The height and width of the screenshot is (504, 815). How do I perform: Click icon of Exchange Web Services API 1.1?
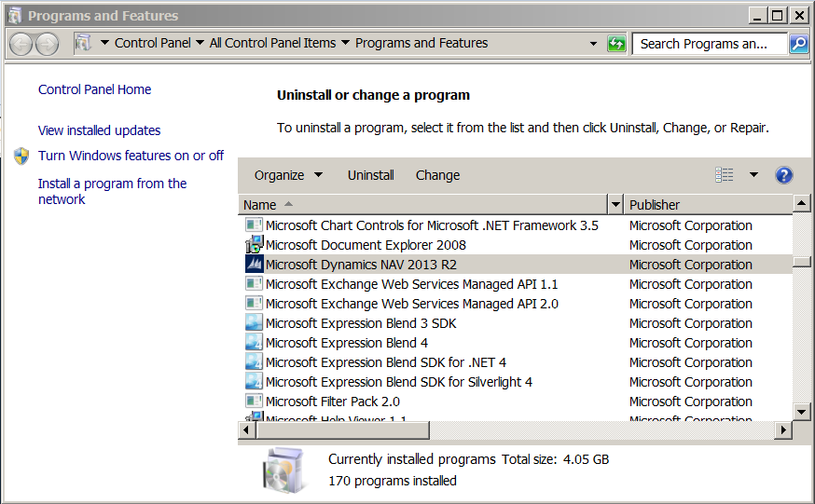tap(254, 284)
